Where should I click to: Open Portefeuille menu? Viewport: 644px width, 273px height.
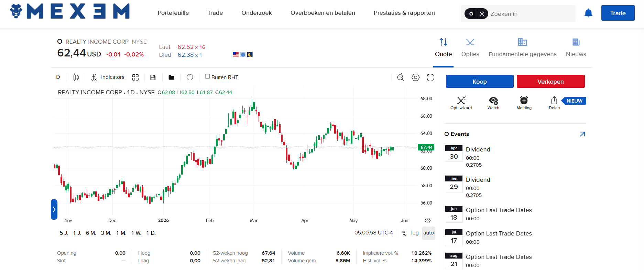[173, 13]
